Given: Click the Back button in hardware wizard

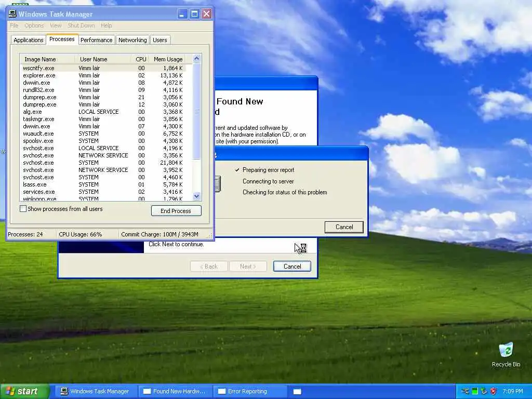Looking at the screenshot, I should (209, 267).
